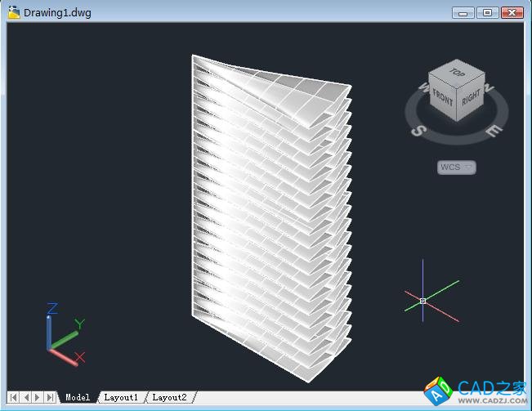Click the TOP face of the ViewCube
532x411 pixels.
[x=458, y=73]
